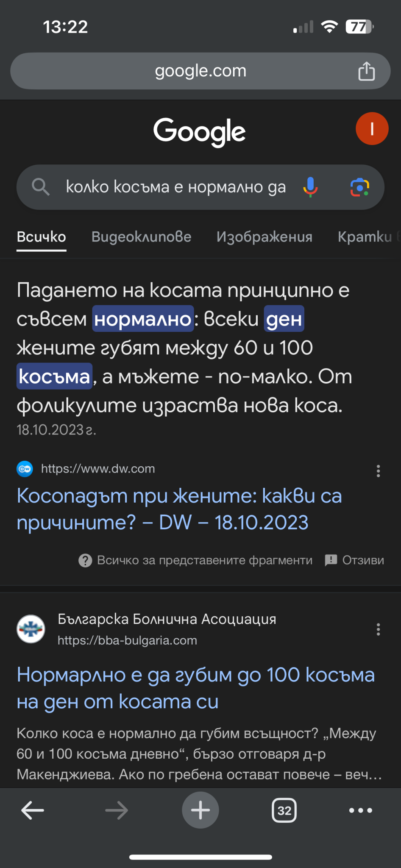Switch to the Видеоклипове tab
401x868 pixels.
click(x=141, y=237)
